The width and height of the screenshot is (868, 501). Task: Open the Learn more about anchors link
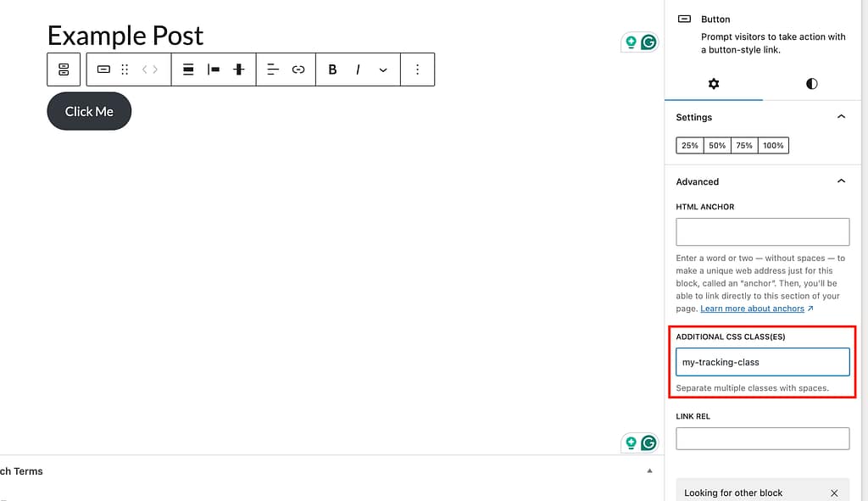pos(753,309)
